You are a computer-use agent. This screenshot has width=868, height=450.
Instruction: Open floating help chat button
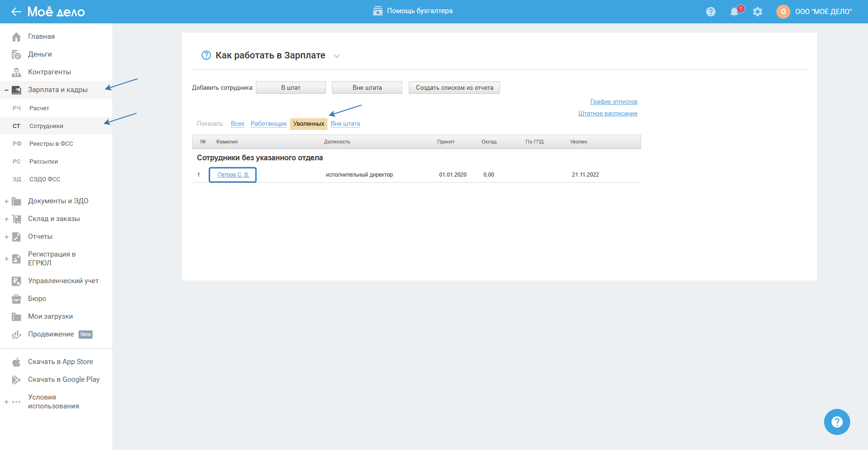[837, 422]
